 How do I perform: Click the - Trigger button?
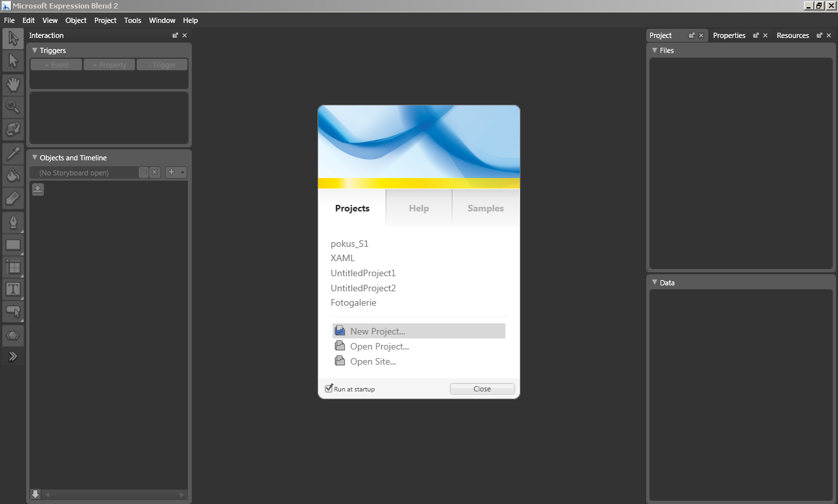coord(162,65)
